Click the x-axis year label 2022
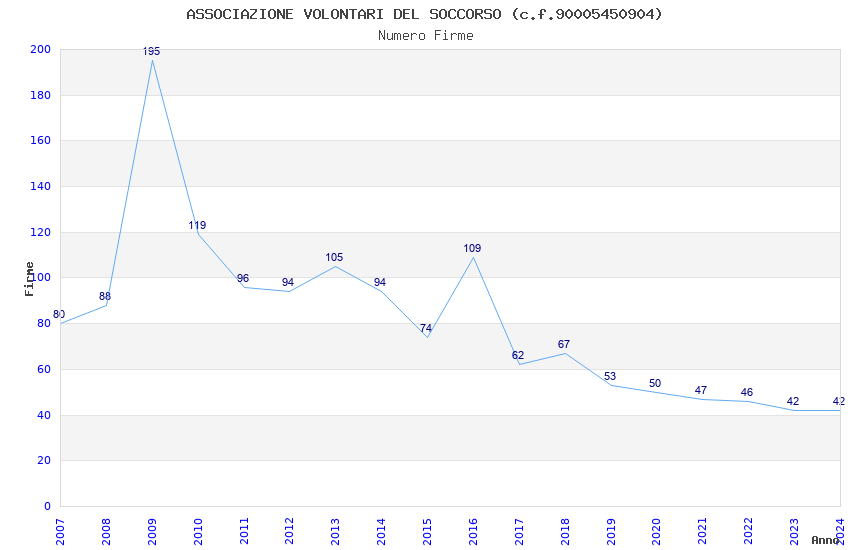This screenshot has height=550, width=850. (x=748, y=532)
